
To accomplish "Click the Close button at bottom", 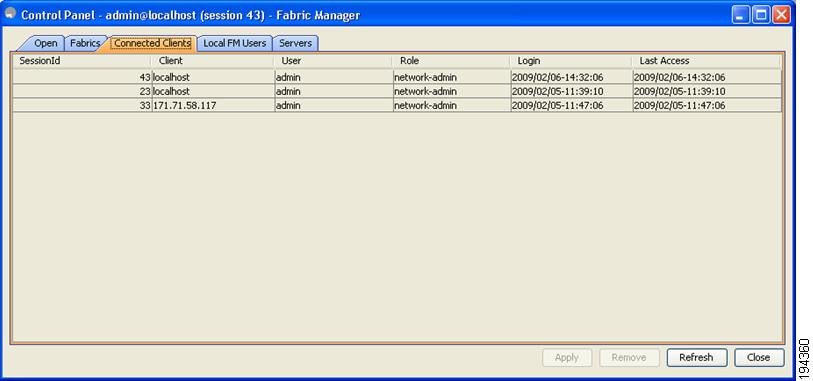I will pyautogui.click(x=759, y=358).
